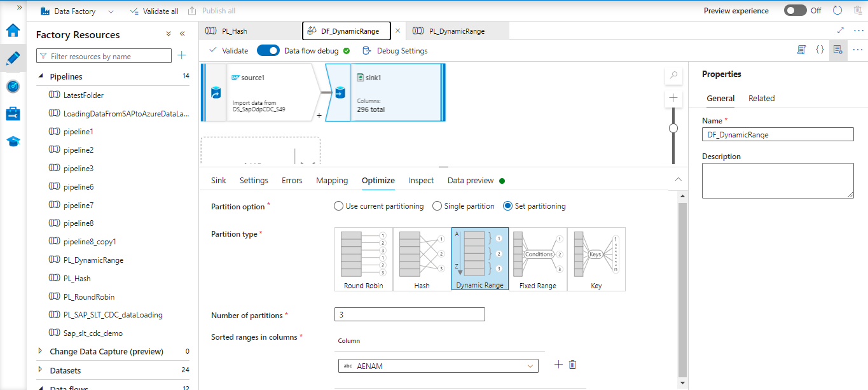Open the Monitor hub icon
The width and height of the screenshot is (868, 390).
click(x=13, y=86)
